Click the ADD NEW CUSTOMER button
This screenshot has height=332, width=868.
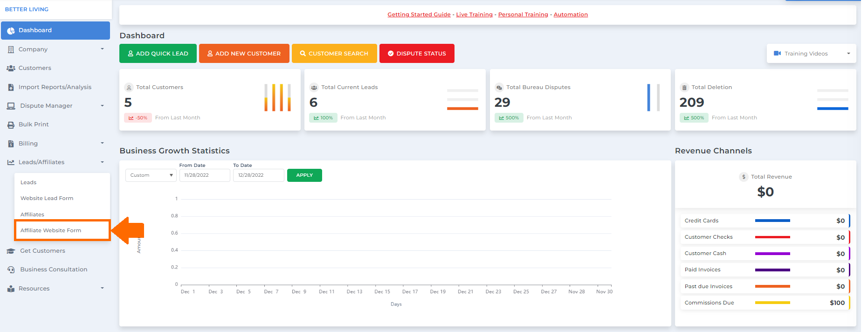(x=244, y=53)
